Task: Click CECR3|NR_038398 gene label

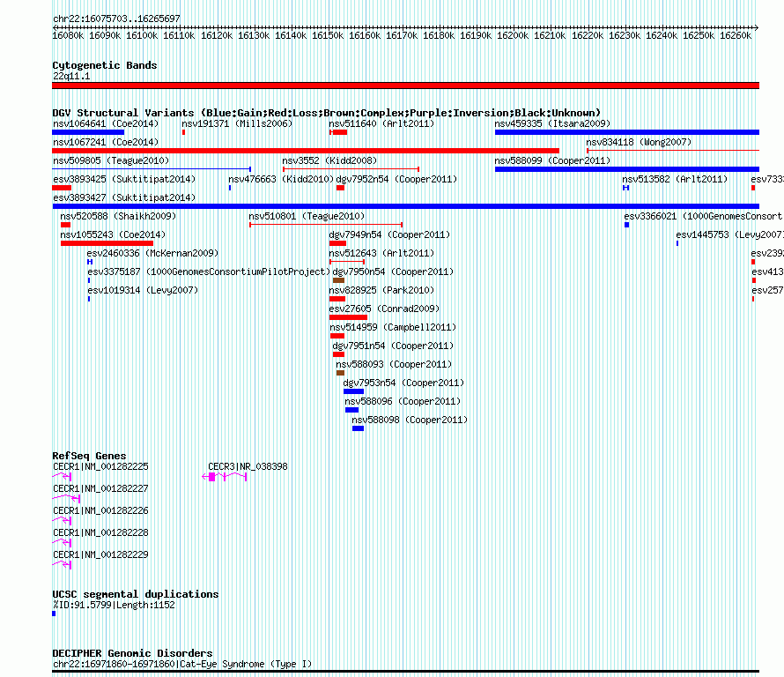Action: (x=248, y=466)
